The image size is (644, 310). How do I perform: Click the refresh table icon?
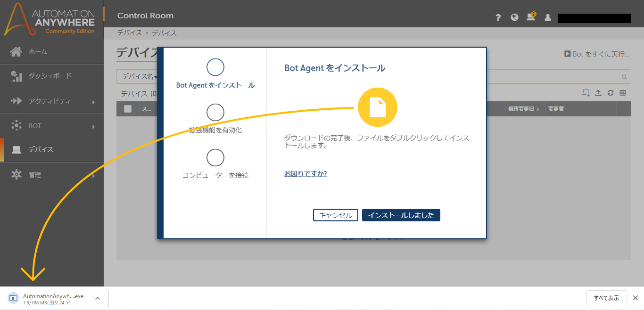pyautogui.click(x=611, y=93)
